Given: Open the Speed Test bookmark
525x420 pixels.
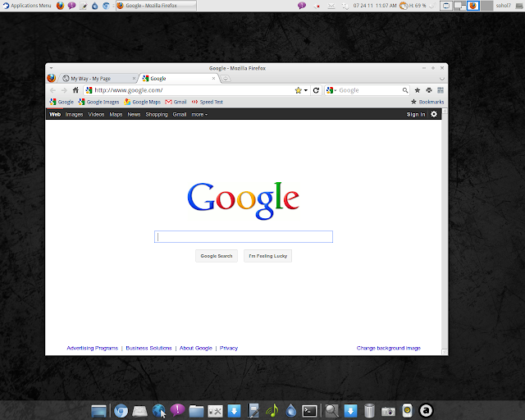Looking at the screenshot, I should pos(208,102).
